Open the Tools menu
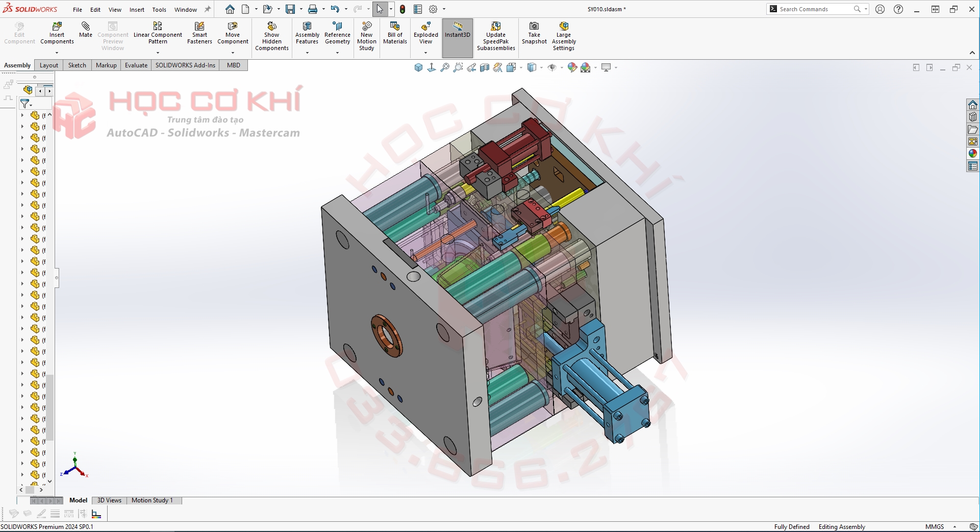This screenshot has width=980, height=532. tap(159, 9)
